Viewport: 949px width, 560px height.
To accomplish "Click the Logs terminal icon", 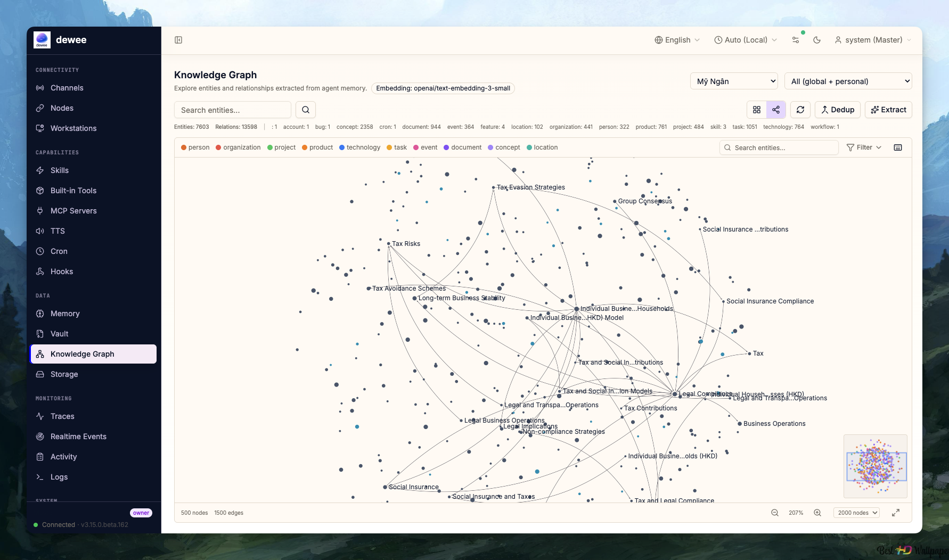I will coord(40,477).
